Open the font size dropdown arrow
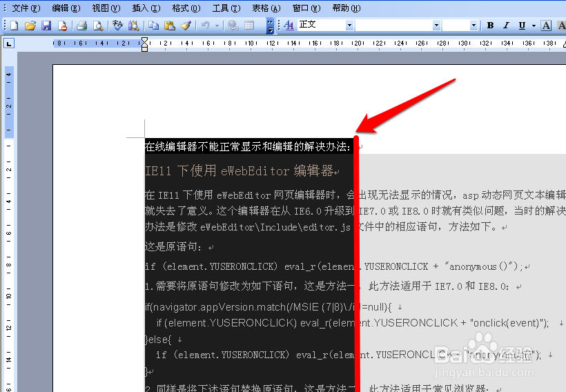Viewport: 566px width, 392px height. point(474,26)
